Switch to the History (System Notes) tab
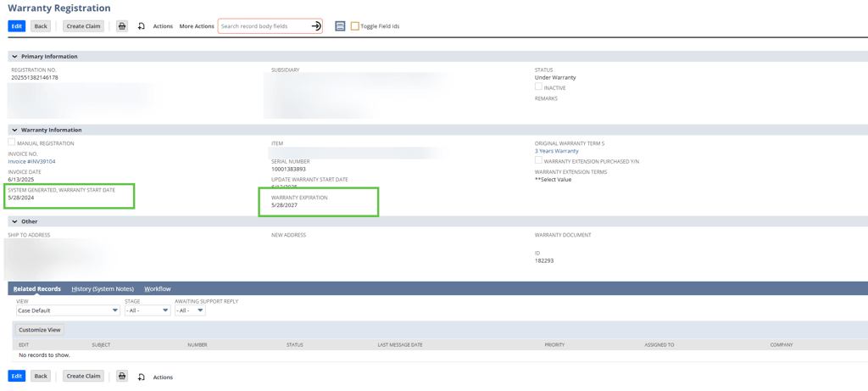868x391 pixels. pyautogui.click(x=103, y=288)
